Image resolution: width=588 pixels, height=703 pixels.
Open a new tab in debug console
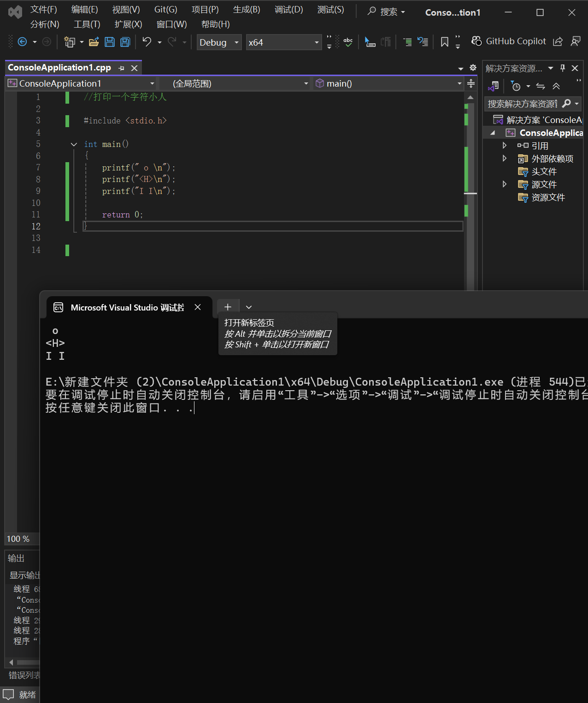coord(228,307)
